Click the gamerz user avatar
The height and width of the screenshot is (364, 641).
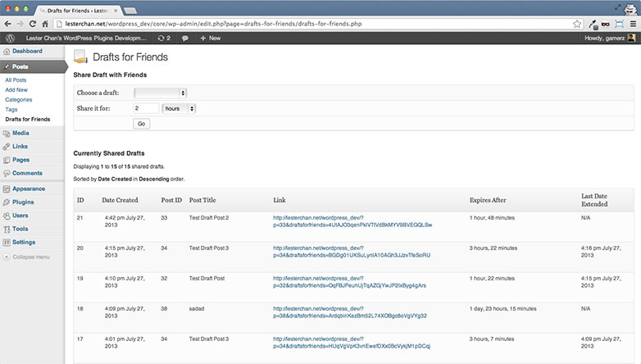point(632,38)
